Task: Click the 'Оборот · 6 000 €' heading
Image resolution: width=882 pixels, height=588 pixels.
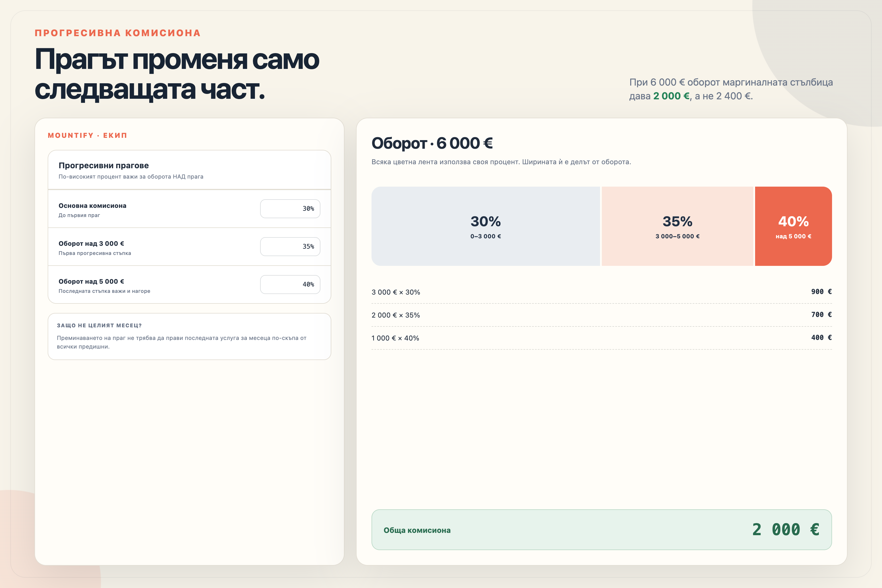Action: click(432, 143)
